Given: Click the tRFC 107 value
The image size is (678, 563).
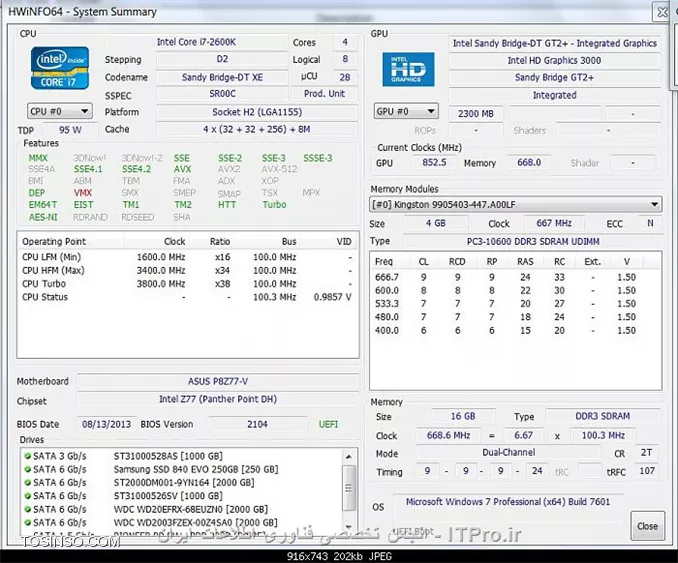Looking at the screenshot, I should (646, 471).
